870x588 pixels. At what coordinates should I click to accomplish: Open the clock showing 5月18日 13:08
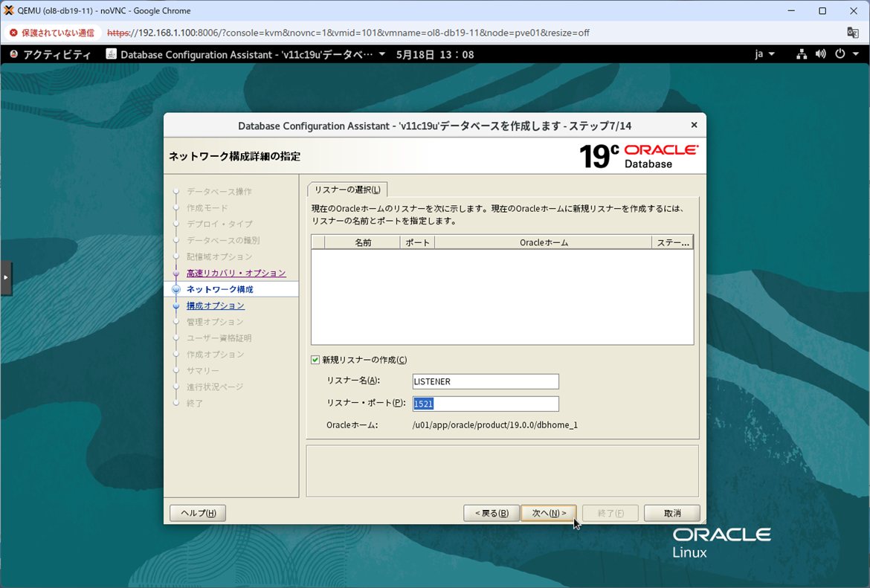pos(435,54)
